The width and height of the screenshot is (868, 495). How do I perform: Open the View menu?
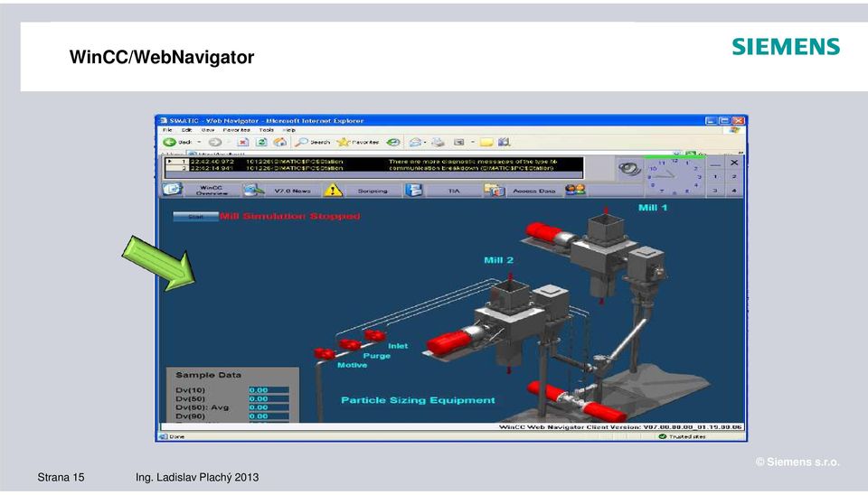click(x=208, y=130)
